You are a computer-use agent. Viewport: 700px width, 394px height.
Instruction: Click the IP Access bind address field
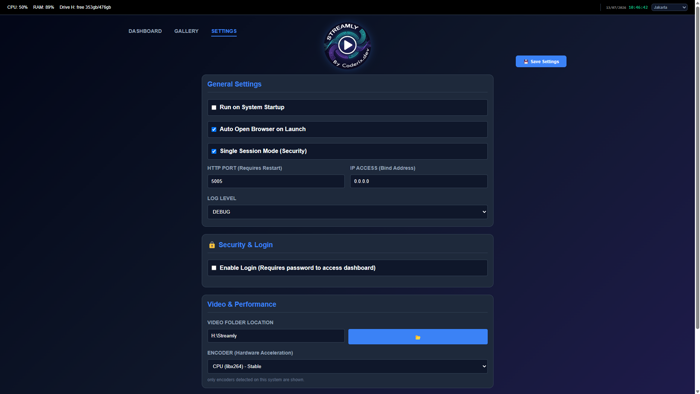(x=419, y=181)
